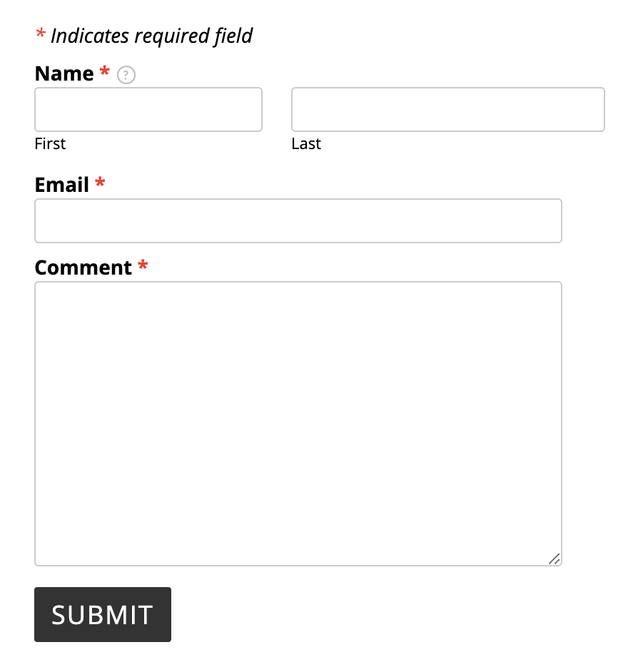
Task: Focus the Last name input field
Action: coord(448,110)
